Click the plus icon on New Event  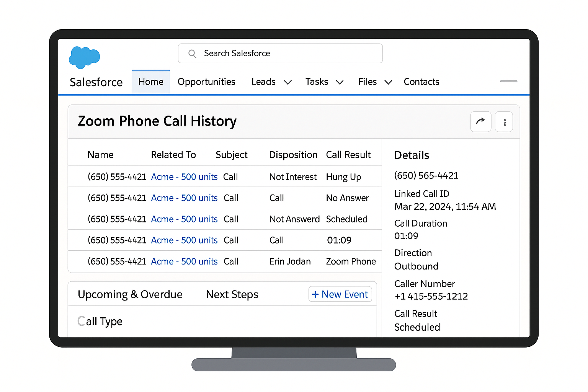315,294
